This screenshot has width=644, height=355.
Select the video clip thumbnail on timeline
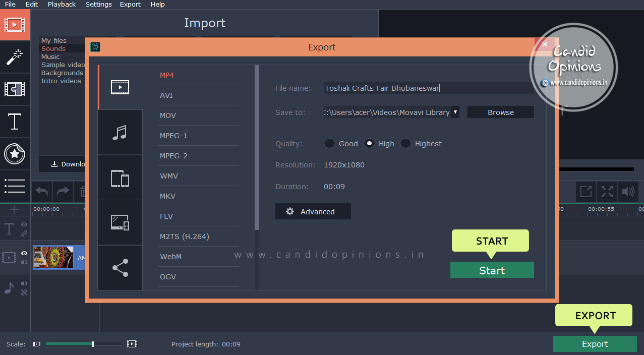[53, 258]
